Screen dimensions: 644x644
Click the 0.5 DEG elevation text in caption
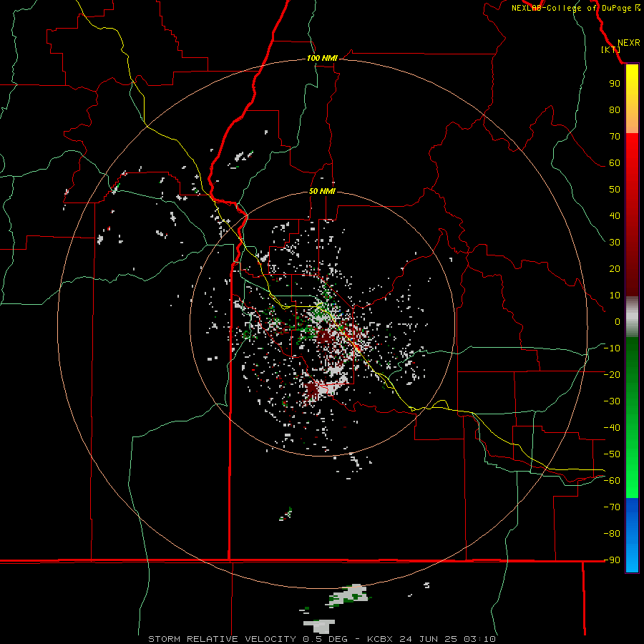point(325,639)
